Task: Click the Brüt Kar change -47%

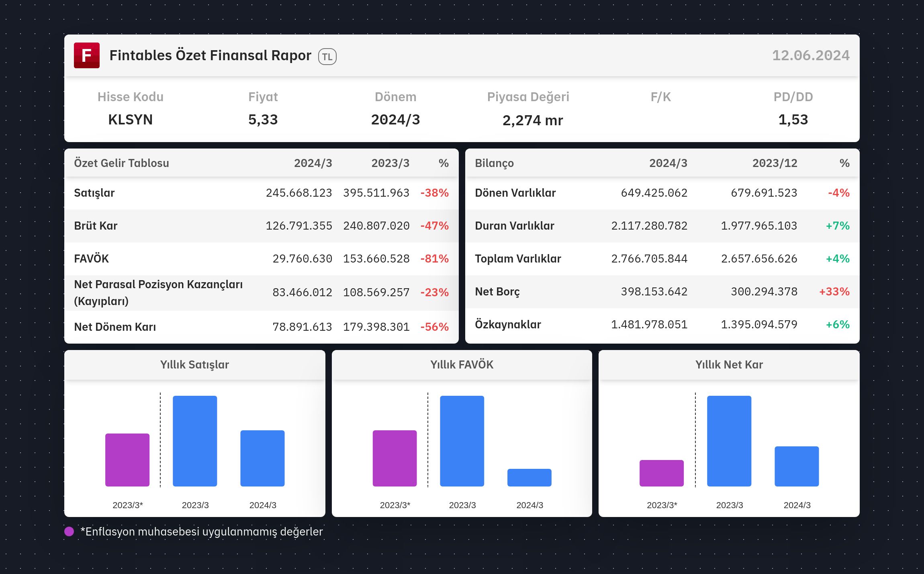Action: click(x=435, y=226)
